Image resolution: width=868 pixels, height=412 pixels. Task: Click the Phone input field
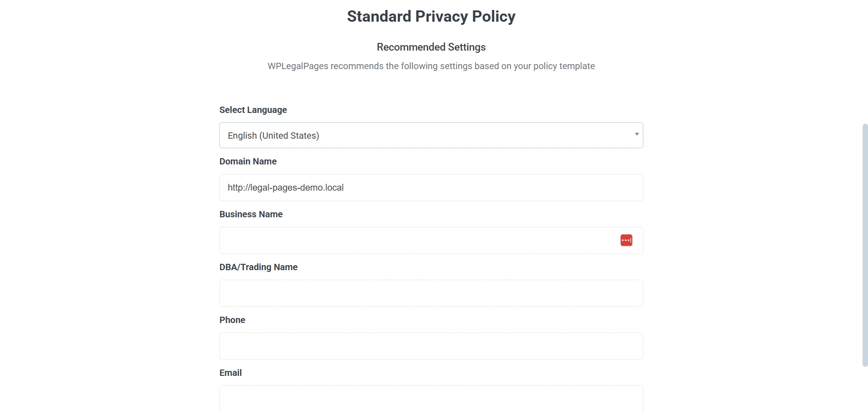click(x=431, y=346)
